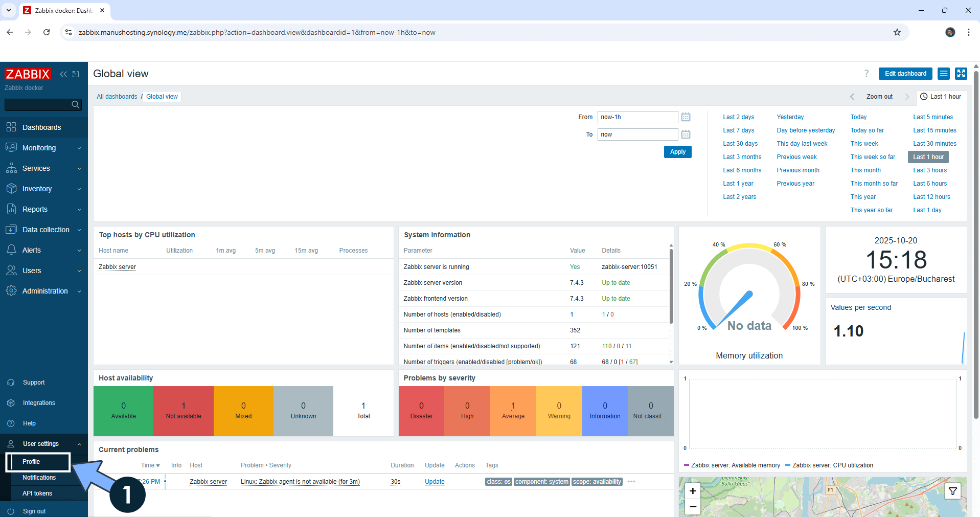Click the From time input field
Screen dimensions: 980x517
pyautogui.click(x=637, y=117)
